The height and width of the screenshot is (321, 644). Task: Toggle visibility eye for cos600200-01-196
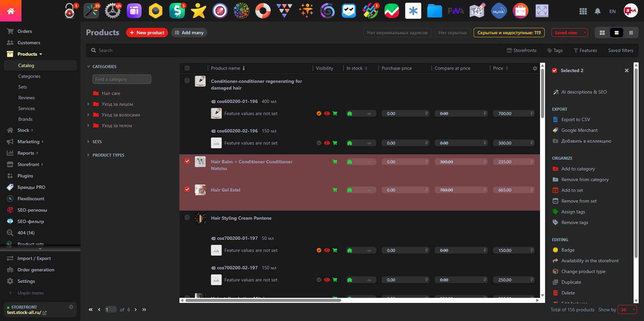[327, 113]
